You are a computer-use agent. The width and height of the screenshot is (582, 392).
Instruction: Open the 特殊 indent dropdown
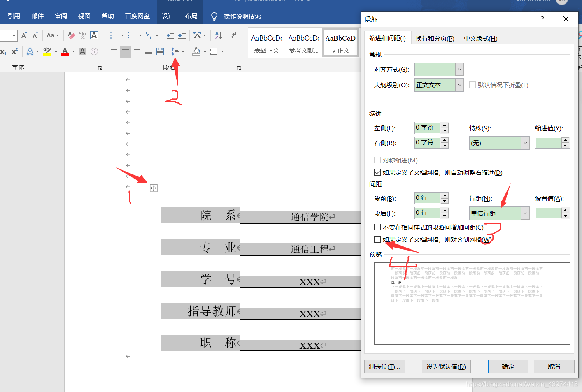tap(525, 143)
